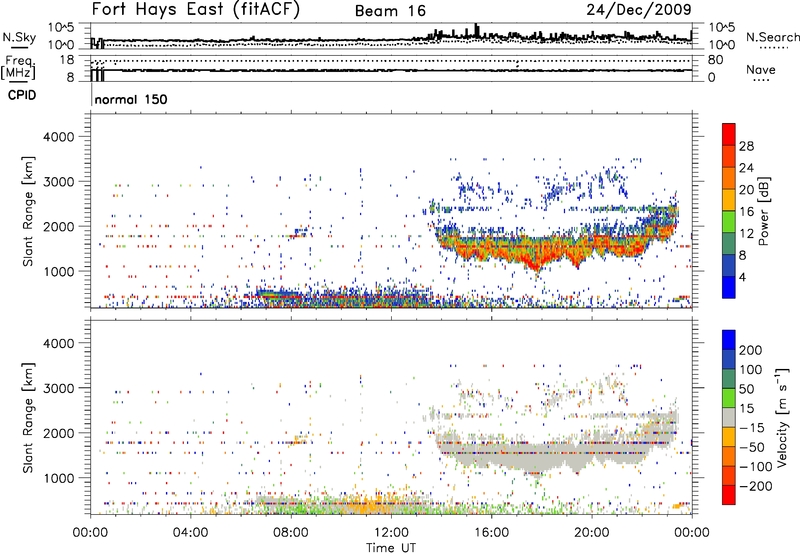Screen dimensions: 800x554
Task: Click the "00:00" tick at end of time axis
Action: click(x=692, y=533)
